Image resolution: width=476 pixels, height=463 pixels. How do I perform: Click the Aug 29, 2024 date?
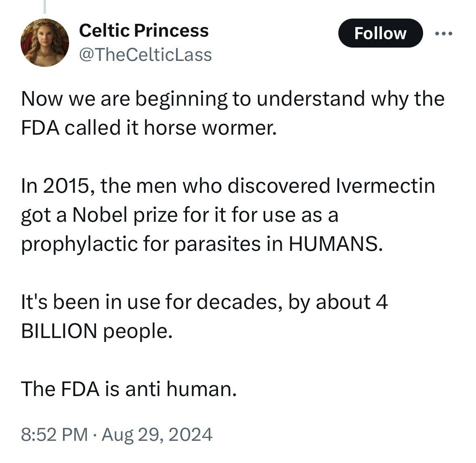pyautogui.click(x=157, y=434)
